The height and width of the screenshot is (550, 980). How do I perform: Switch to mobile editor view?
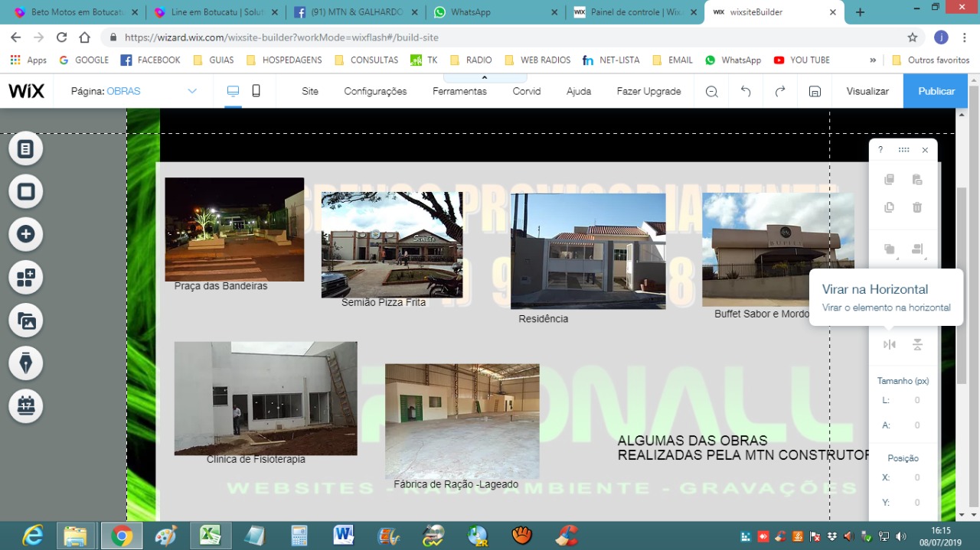(256, 91)
